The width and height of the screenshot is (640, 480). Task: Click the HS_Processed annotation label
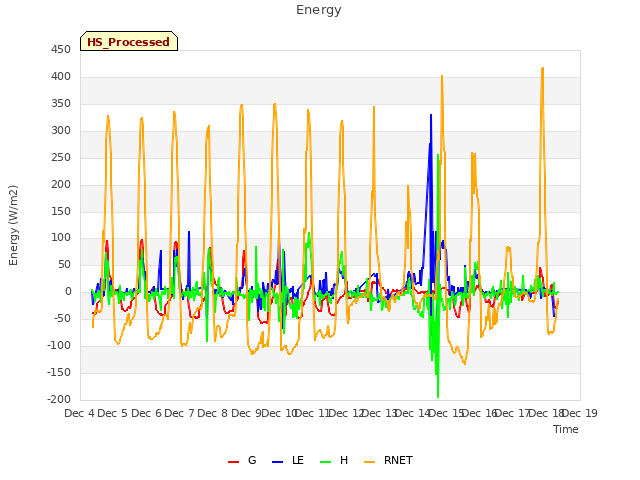tap(129, 41)
